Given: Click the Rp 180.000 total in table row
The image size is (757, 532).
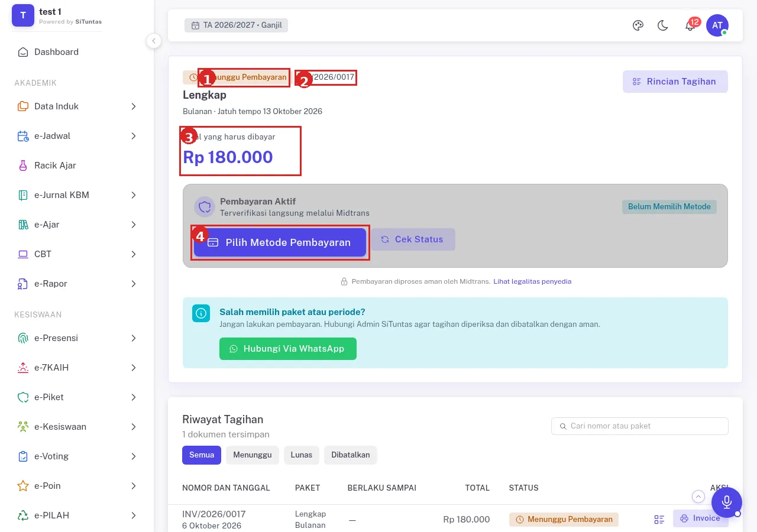Looking at the screenshot, I should (x=467, y=520).
